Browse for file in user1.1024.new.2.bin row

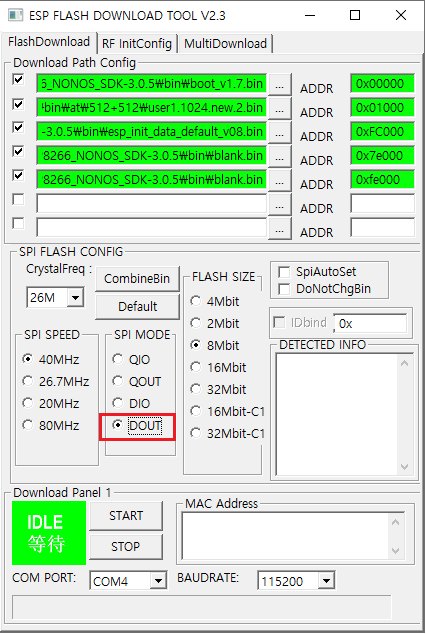coord(280,108)
